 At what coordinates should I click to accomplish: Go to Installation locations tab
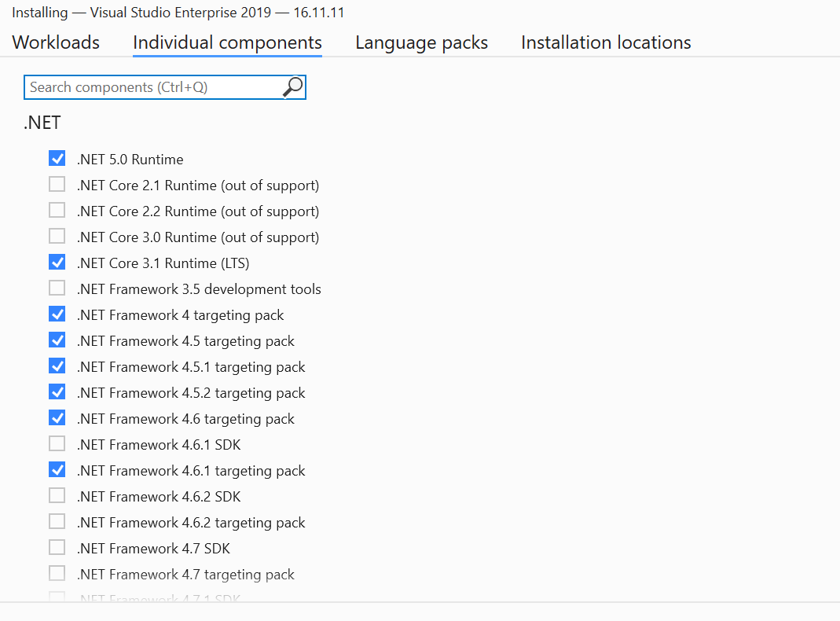click(x=606, y=42)
